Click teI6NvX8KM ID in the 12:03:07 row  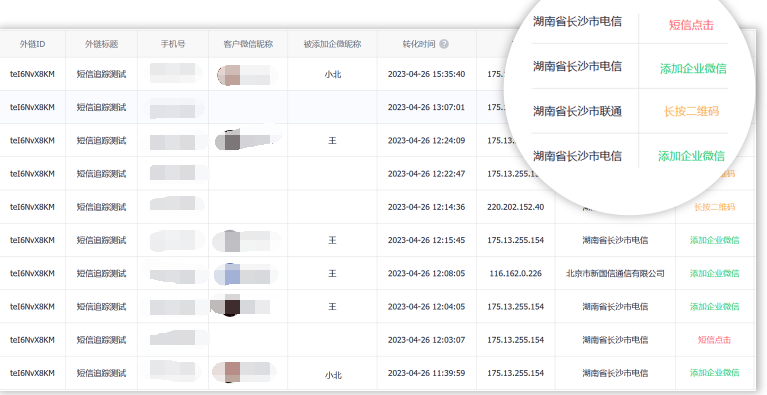pyautogui.click(x=32, y=340)
